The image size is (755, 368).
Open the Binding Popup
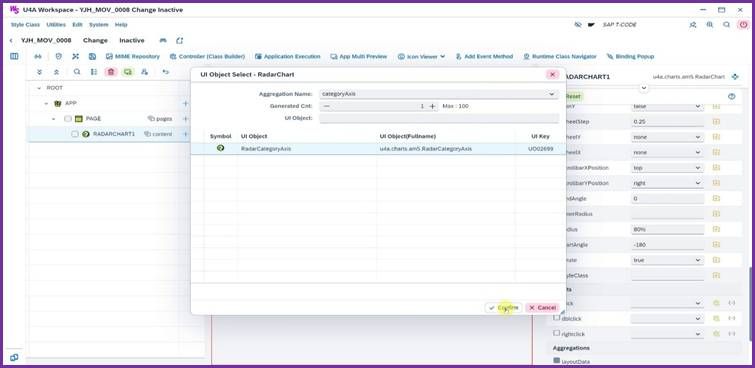(630, 56)
